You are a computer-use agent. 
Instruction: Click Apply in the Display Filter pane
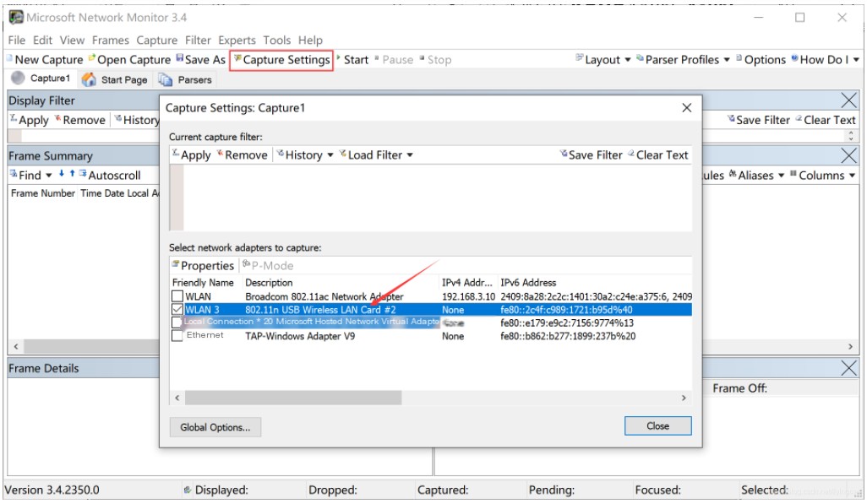coord(30,120)
